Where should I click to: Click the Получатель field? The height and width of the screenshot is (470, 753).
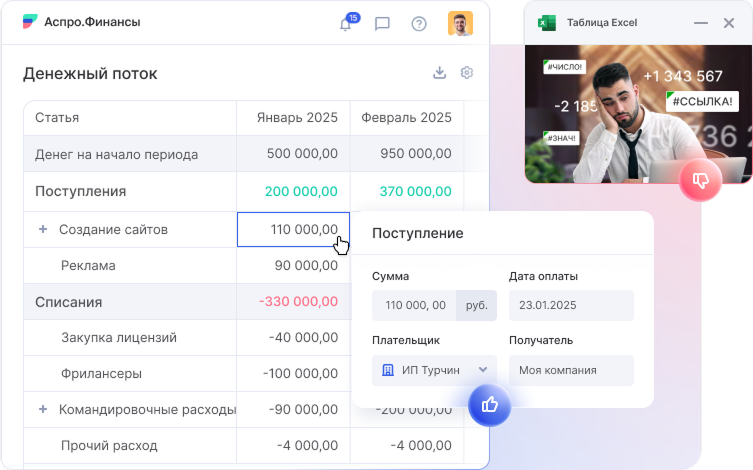(570, 370)
